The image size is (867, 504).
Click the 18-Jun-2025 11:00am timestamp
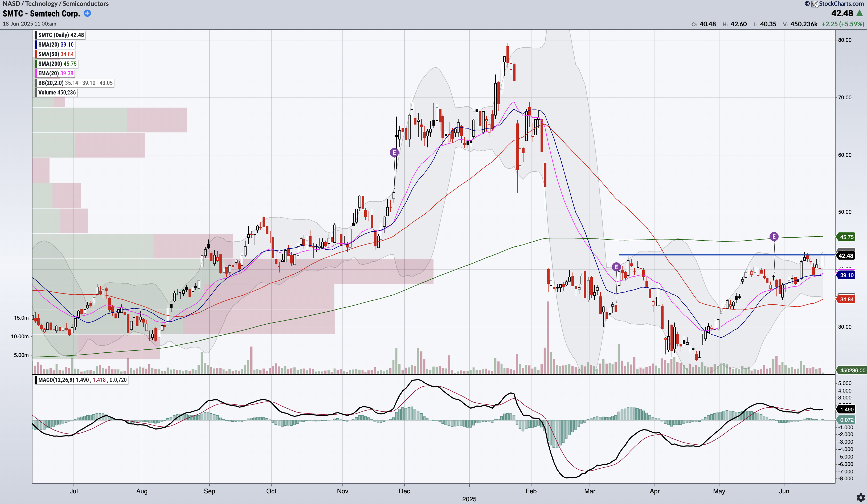(30, 24)
